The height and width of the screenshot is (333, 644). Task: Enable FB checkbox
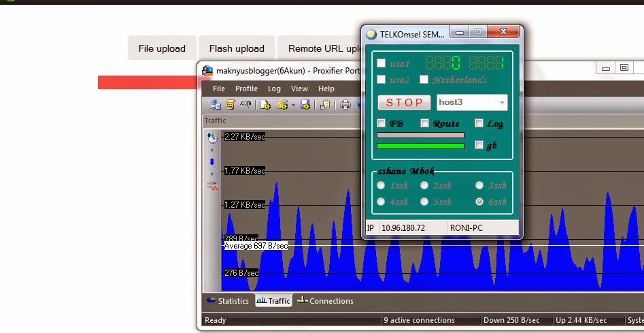pos(381,123)
